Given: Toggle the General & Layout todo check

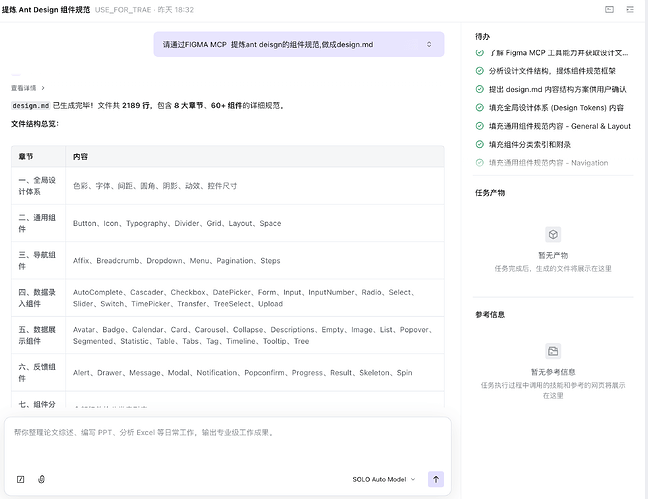Looking at the screenshot, I should coord(479,126).
